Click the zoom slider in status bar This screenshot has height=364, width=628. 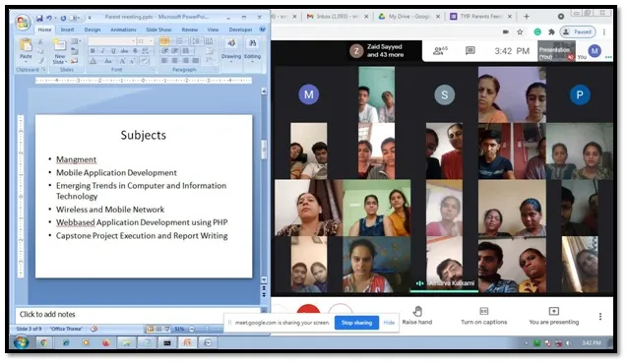pos(207,330)
